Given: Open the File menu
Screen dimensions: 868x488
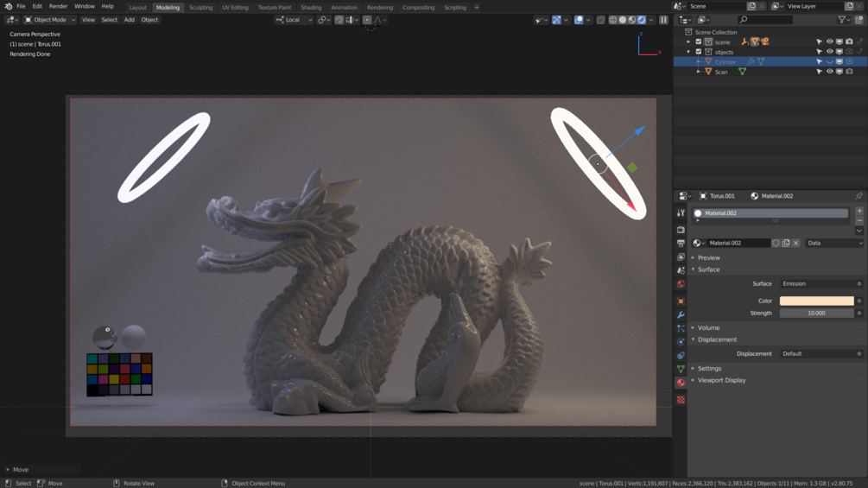Looking at the screenshot, I should [x=21, y=6].
